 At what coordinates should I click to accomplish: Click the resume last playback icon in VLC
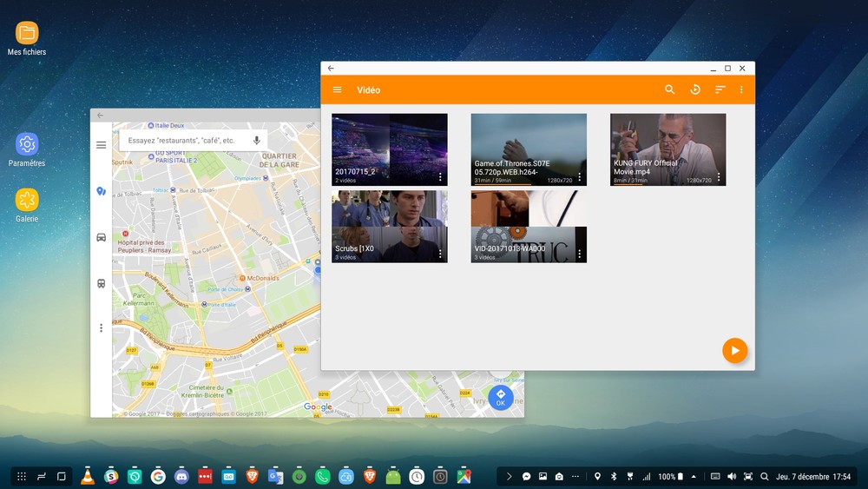[x=695, y=89]
